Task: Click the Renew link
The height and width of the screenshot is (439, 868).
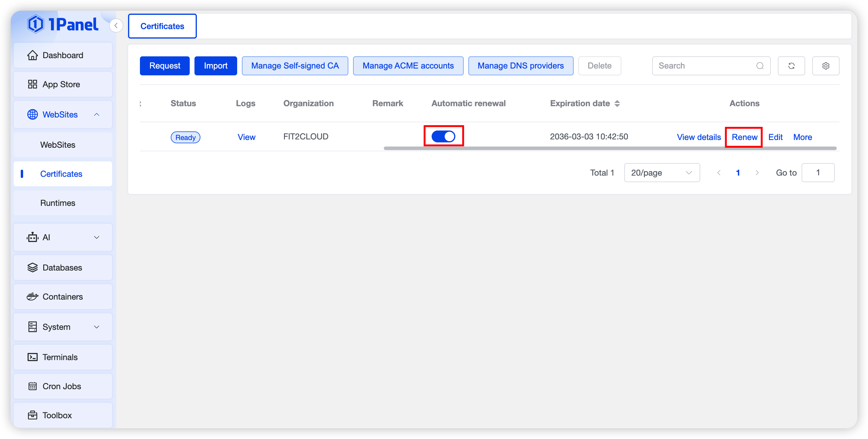Action: coord(744,137)
